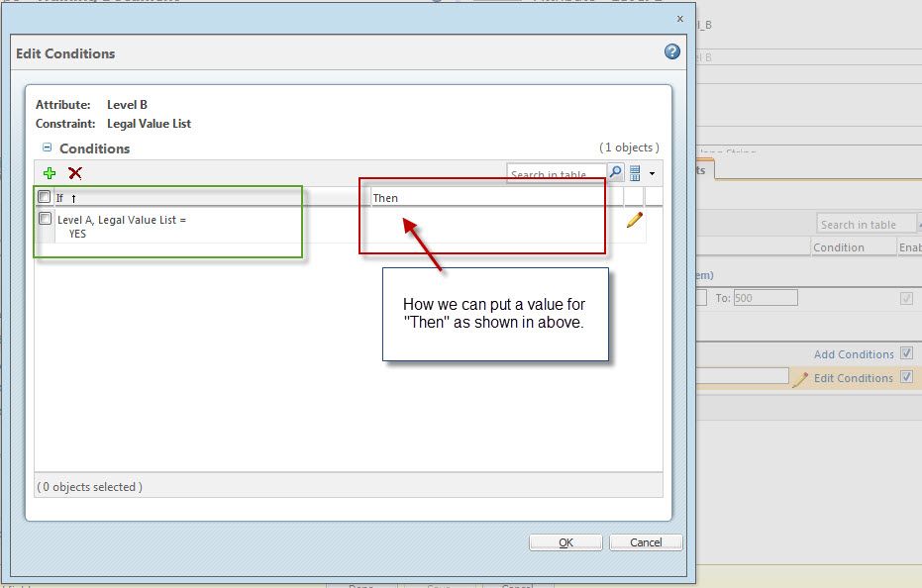
Task: Open the Help question mark icon
Action: (672, 50)
